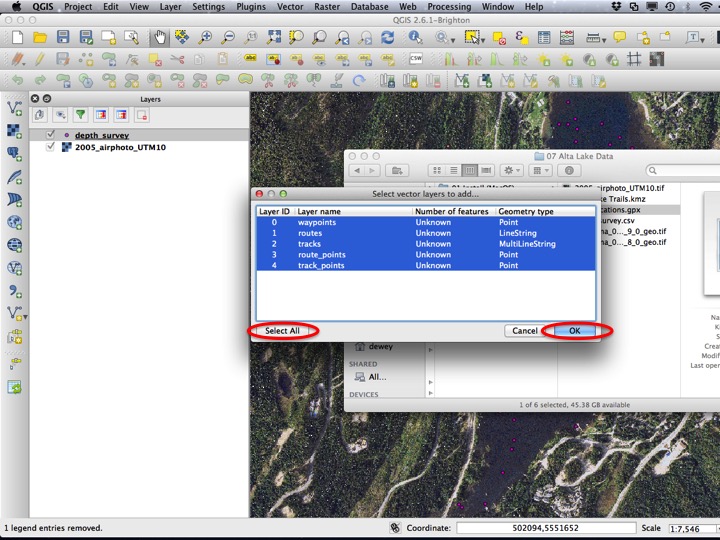Click the Finder info button
This screenshot has height=540, width=720.
point(569,170)
